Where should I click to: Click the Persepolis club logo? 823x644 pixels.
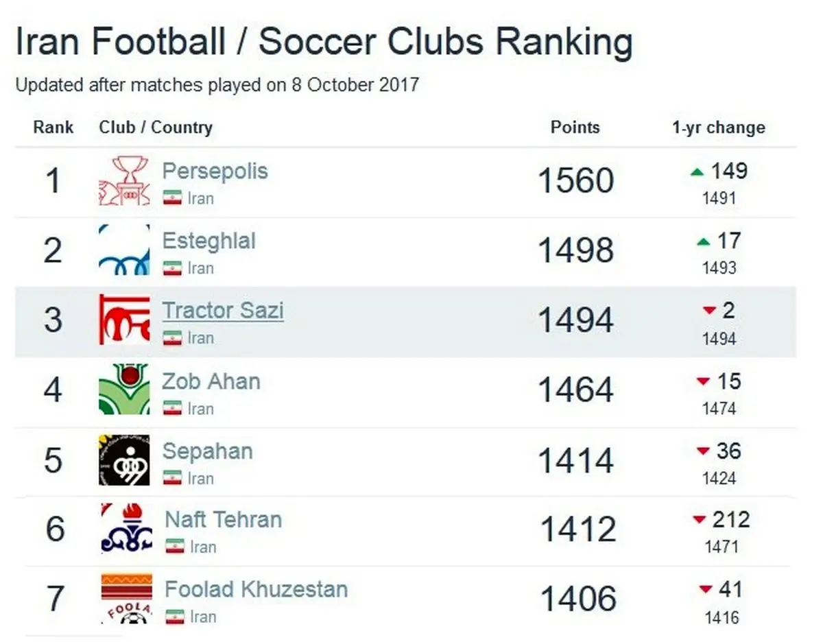pyautogui.click(x=124, y=181)
